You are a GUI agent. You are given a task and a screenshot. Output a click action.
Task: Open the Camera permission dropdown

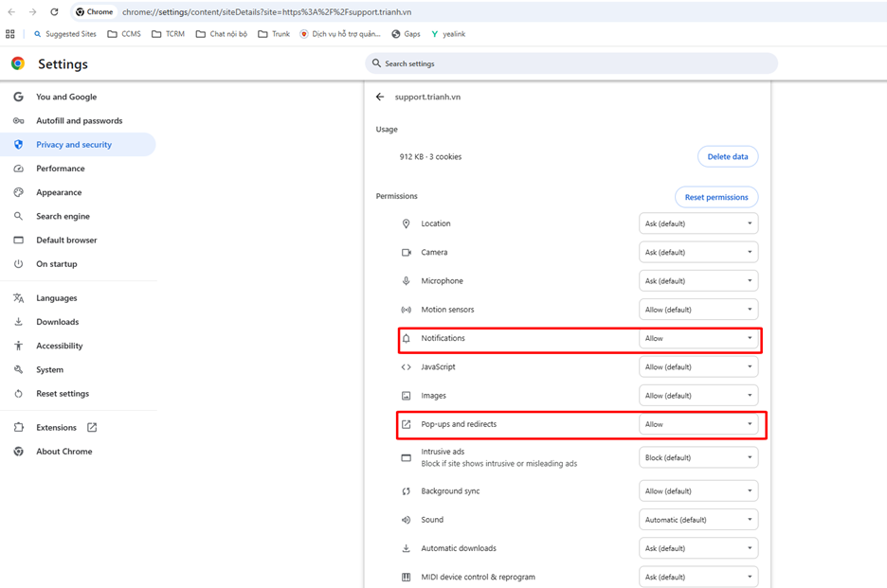click(698, 252)
